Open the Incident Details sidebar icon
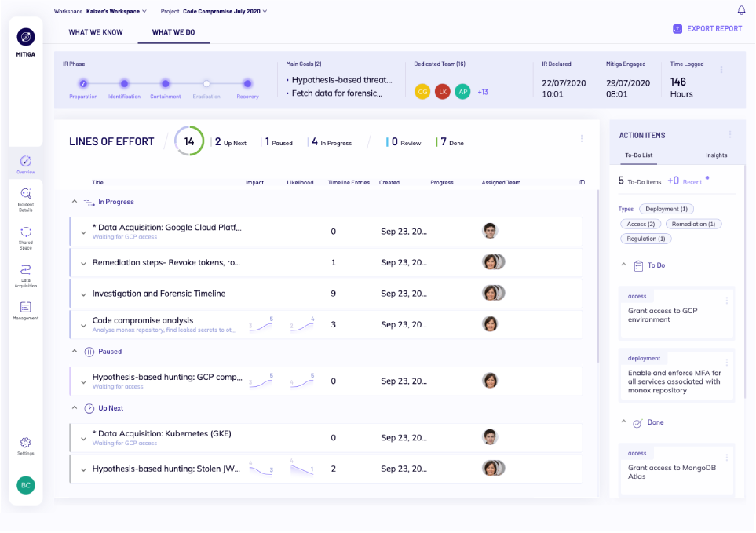 (25, 194)
